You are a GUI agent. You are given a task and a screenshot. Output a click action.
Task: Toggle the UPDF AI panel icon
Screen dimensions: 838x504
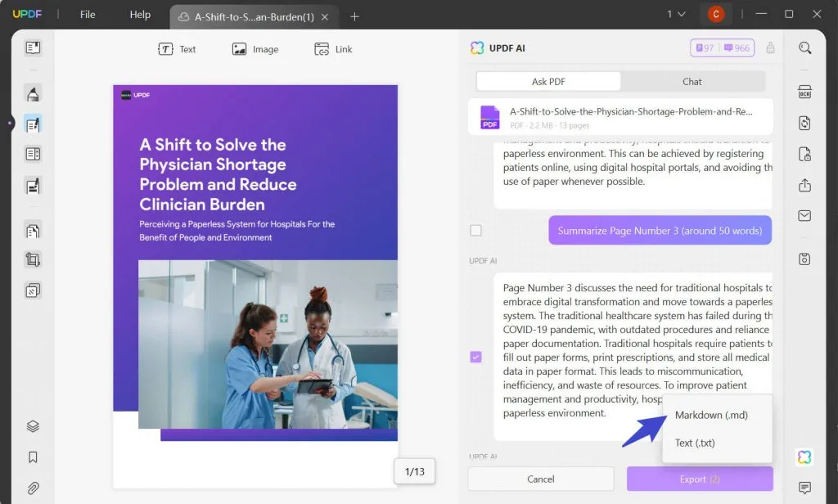[x=805, y=457]
